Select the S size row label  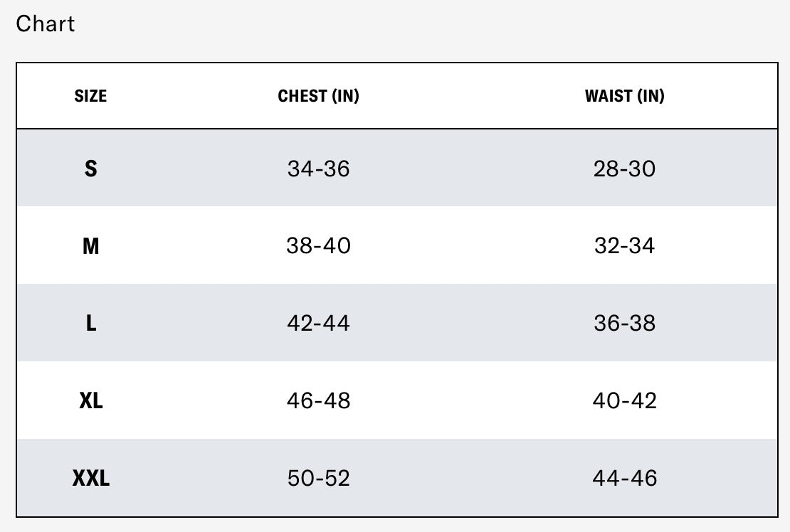[90, 169]
